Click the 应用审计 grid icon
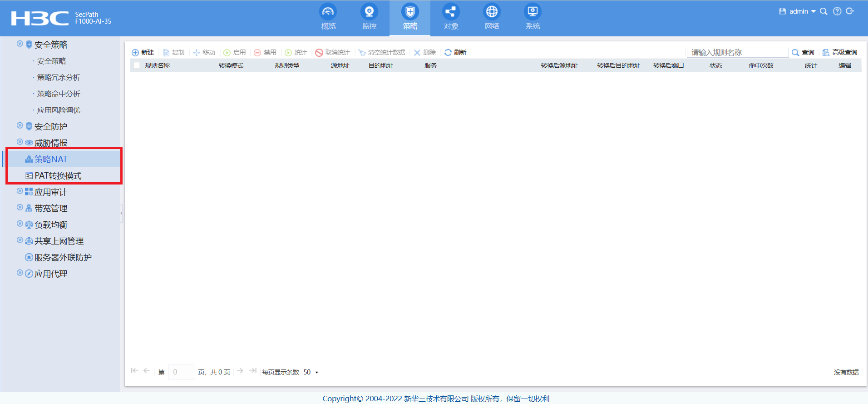Screen dimensions: 868x404 pyautogui.click(x=29, y=192)
